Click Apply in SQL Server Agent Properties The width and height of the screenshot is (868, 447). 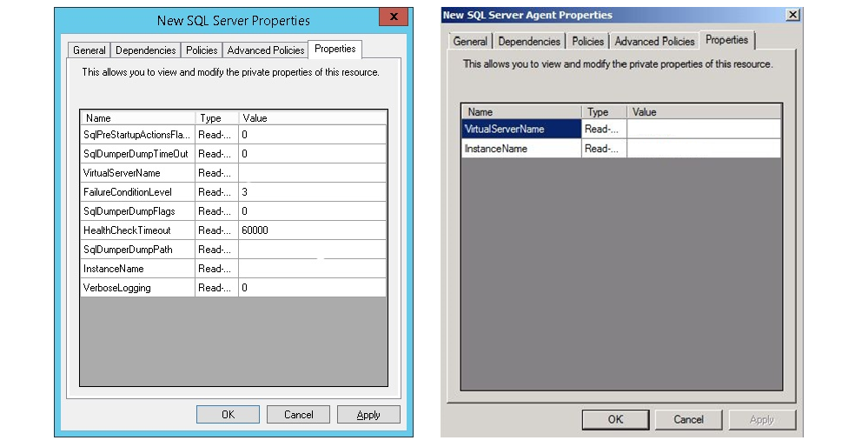point(762,419)
